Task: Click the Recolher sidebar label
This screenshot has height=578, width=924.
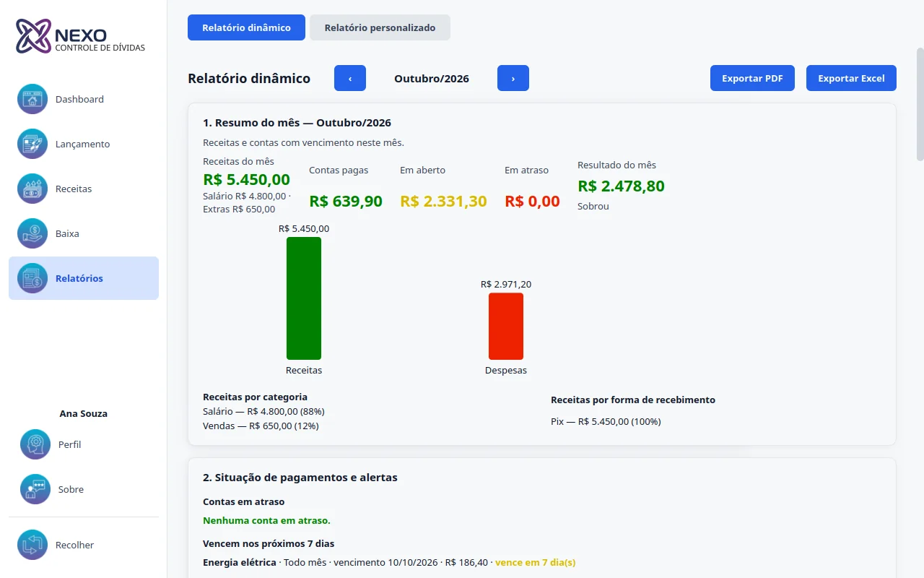Action: (x=75, y=545)
